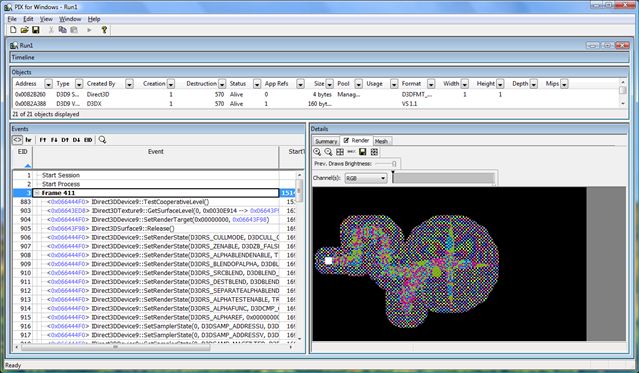
Task: Open the Type column filter dropdown
Action: (x=79, y=84)
